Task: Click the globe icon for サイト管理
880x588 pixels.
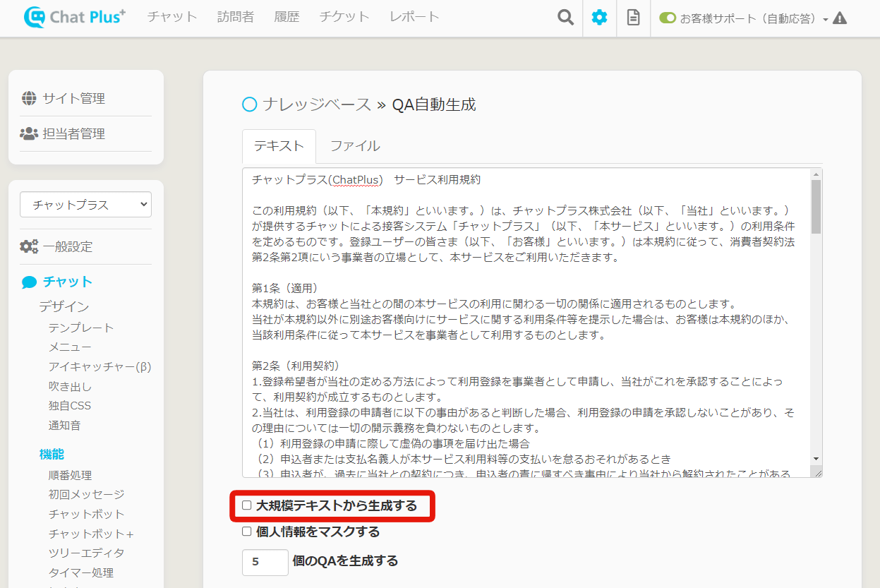Action: pyautogui.click(x=29, y=98)
